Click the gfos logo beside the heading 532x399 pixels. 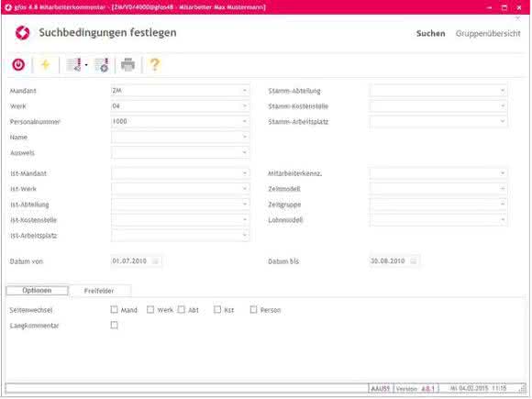pos(22,33)
